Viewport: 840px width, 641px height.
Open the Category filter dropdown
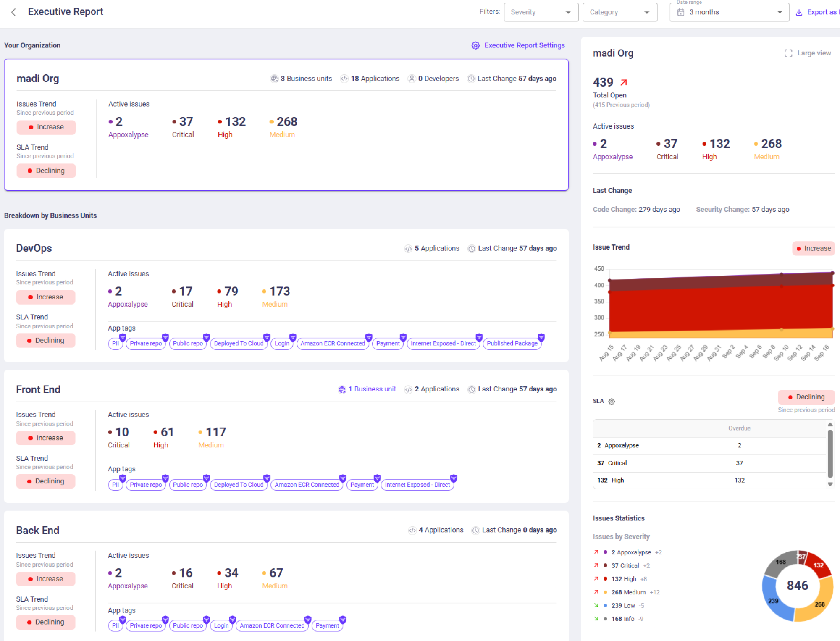point(619,12)
